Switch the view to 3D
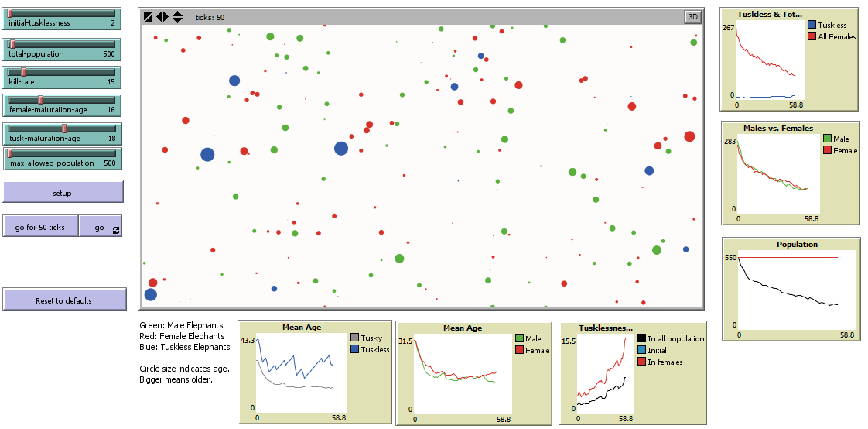 coord(692,17)
